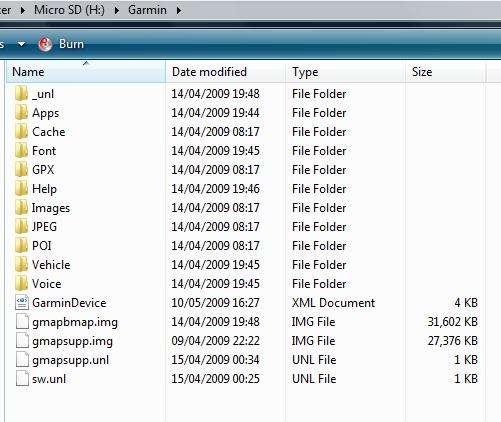The height and width of the screenshot is (422, 501).
Task: Select the JPEG folder name
Action: pos(44,227)
